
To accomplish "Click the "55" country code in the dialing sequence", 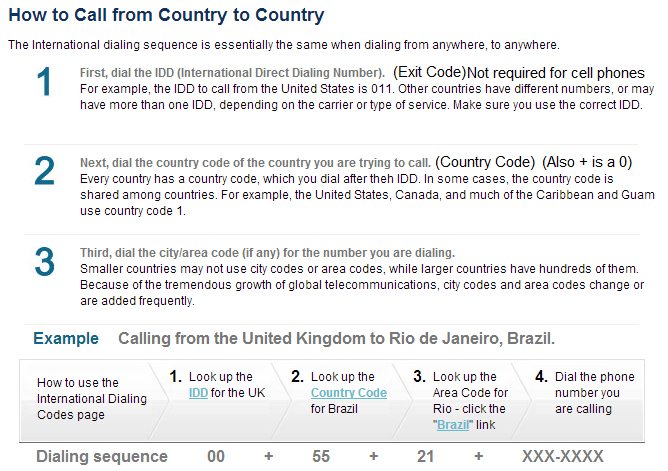I will [x=321, y=457].
